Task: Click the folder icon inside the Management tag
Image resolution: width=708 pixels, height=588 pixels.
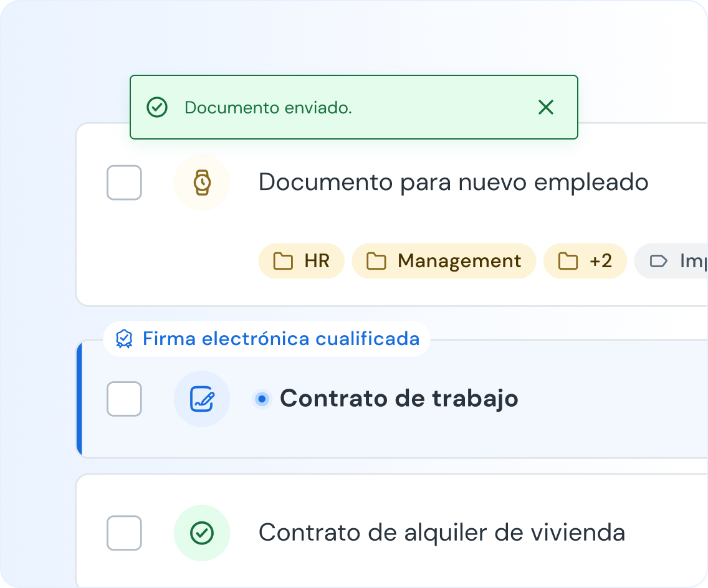Action: [376, 261]
